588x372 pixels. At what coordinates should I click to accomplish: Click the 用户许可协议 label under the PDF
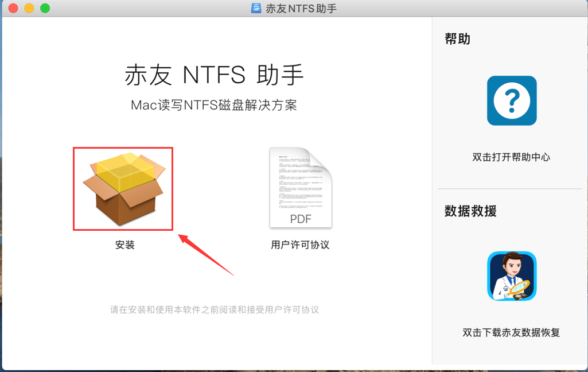[x=300, y=245]
